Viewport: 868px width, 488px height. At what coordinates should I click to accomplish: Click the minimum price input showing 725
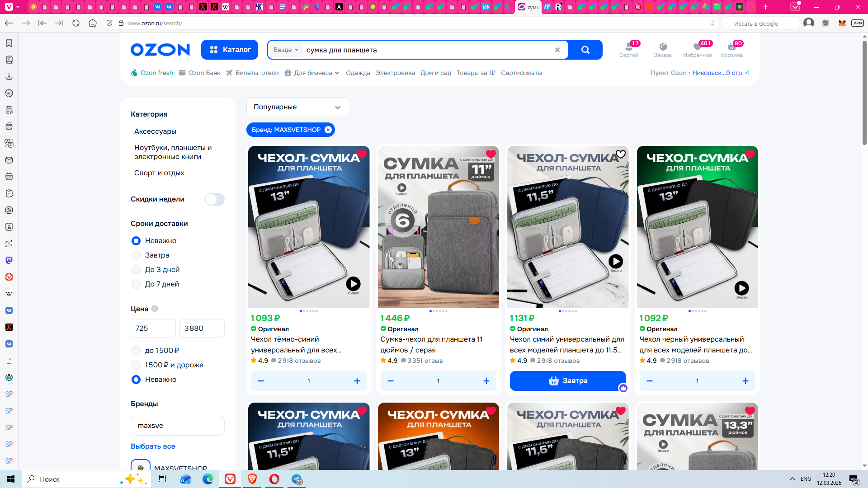coord(153,328)
